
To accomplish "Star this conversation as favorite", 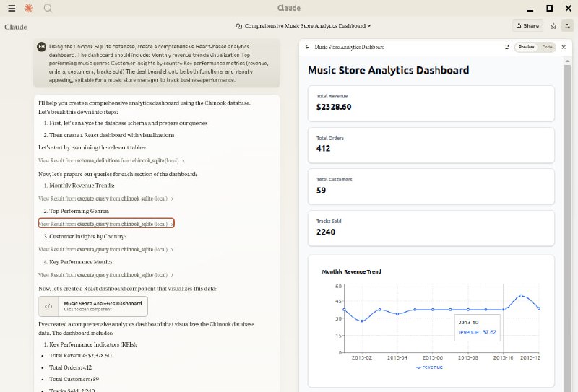I will click(x=553, y=26).
